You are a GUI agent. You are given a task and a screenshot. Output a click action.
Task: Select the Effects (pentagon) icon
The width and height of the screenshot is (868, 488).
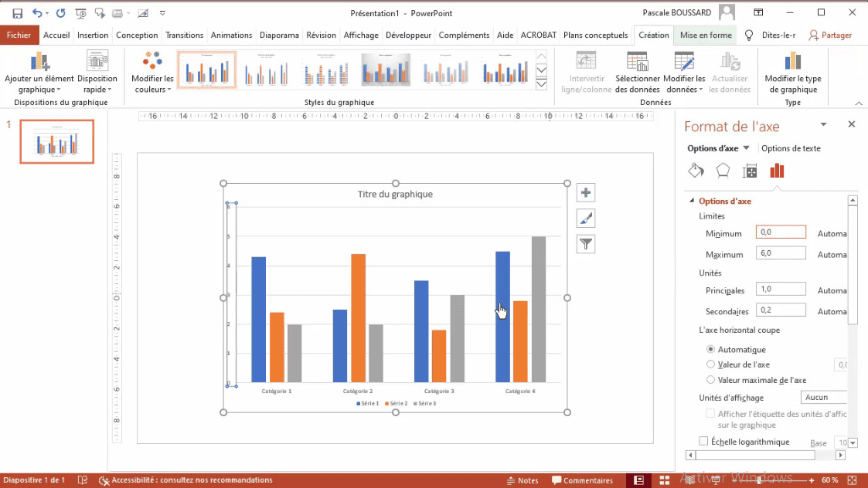point(722,170)
